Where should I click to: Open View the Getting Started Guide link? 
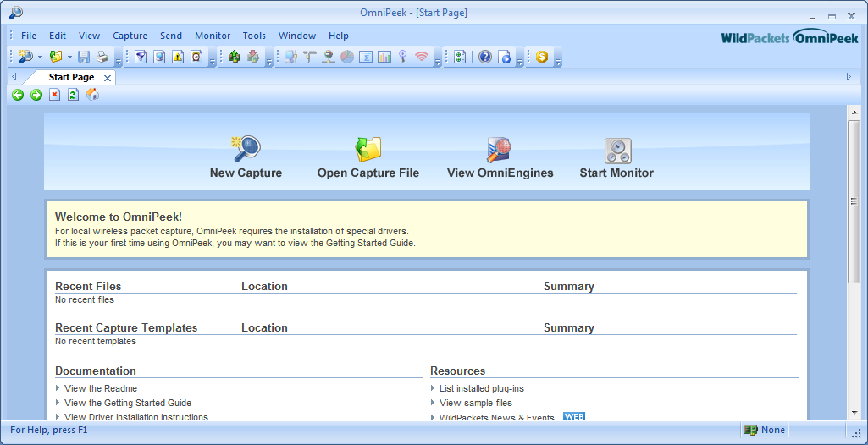pos(128,403)
